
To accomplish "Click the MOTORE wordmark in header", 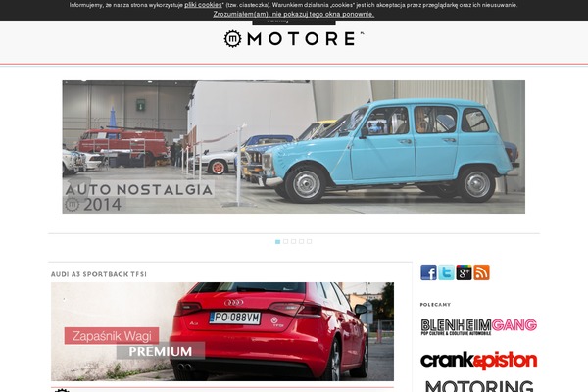I will pos(302,38).
